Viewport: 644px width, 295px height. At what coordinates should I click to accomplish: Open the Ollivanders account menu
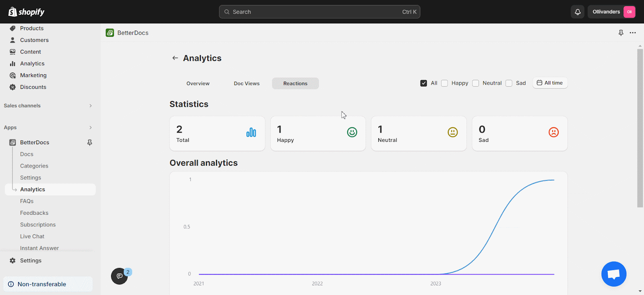tap(612, 12)
